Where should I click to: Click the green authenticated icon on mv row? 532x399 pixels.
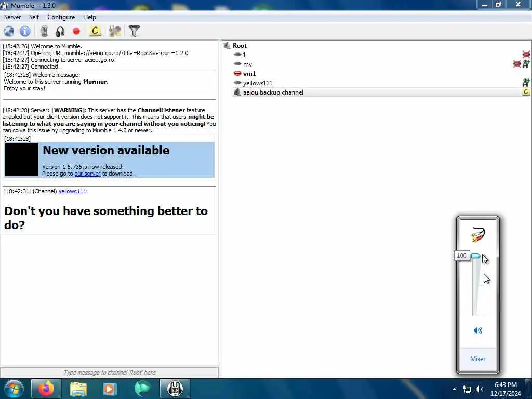pos(526,64)
